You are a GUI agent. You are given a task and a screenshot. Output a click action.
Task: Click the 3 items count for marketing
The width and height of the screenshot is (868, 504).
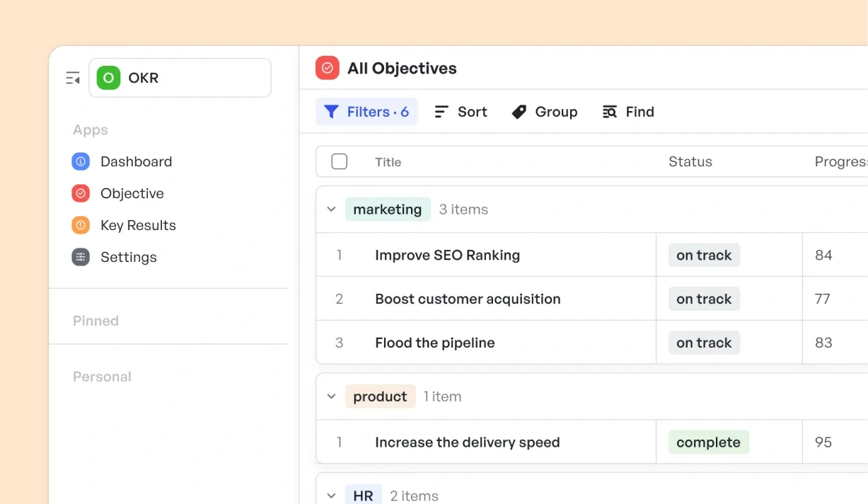pos(463,210)
